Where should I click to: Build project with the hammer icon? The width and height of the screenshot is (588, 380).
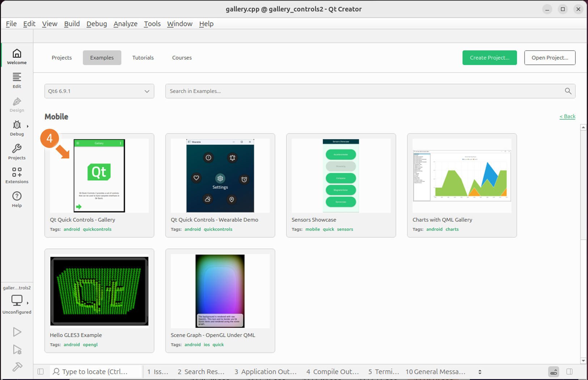pos(17,367)
